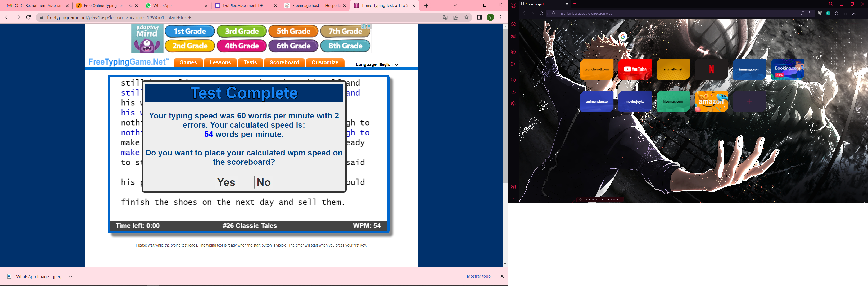The image size is (868, 286).
Task: Expand the Language English dropdown
Action: click(389, 65)
